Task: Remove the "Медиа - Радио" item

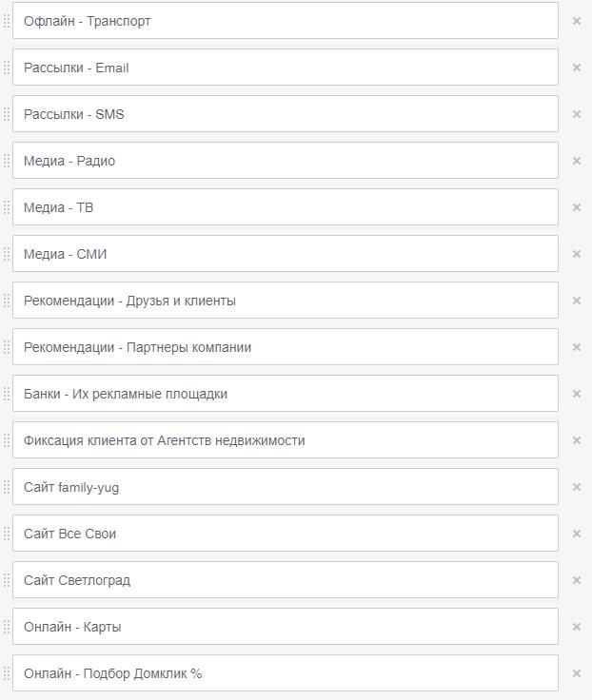Action: click(x=576, y=161)
